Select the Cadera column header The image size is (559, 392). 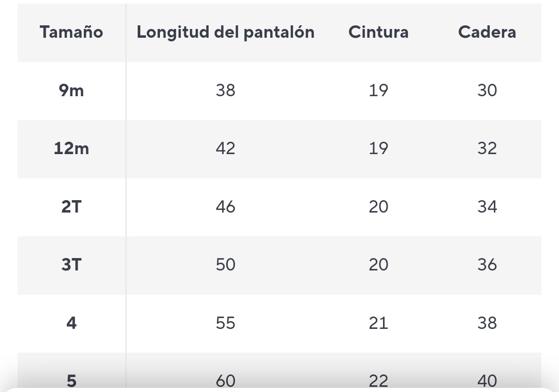click(x=487, y=32)
